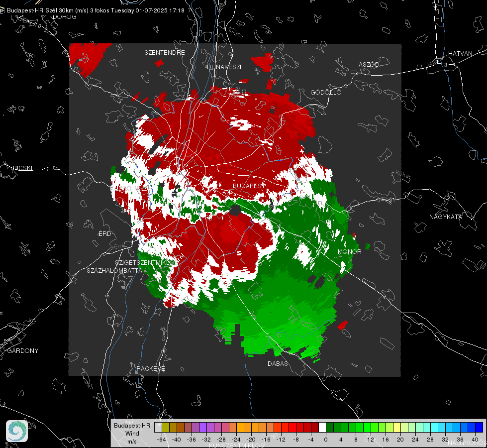Select the NAGYKATA town label
487x448 pixels.
445,217
